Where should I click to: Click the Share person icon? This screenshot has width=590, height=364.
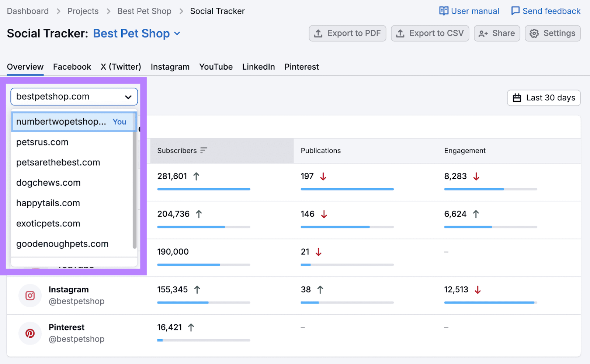point(483,33)
